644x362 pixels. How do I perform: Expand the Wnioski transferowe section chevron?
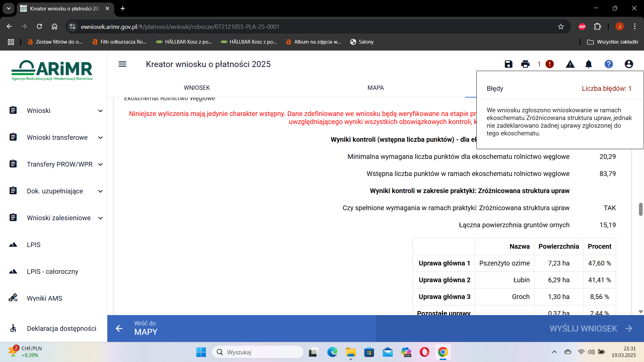[x=100, y=137]
